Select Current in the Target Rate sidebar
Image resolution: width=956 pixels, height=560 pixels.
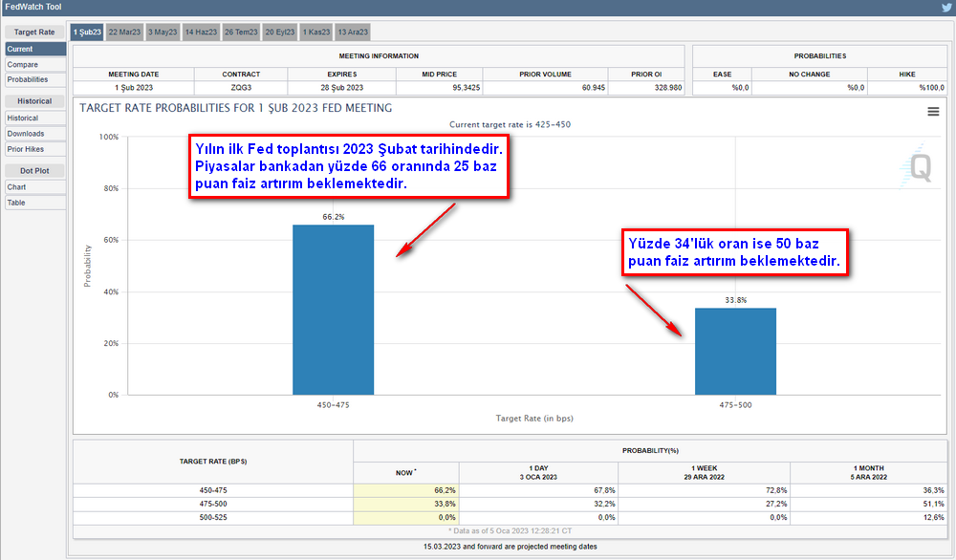tap(35, 49)
